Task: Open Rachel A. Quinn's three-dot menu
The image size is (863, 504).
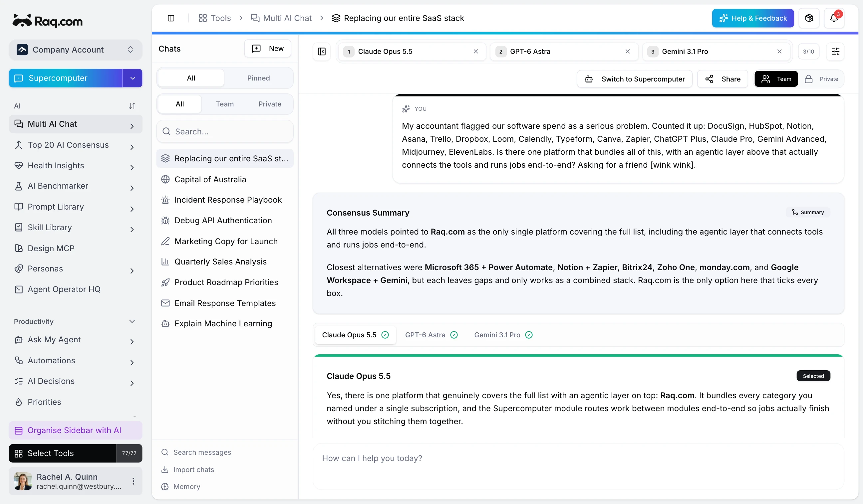Action: [133, 481]
